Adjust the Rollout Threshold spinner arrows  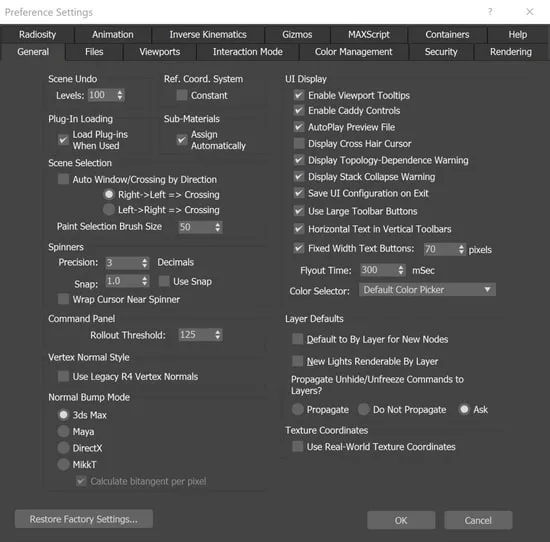[218, 335]
